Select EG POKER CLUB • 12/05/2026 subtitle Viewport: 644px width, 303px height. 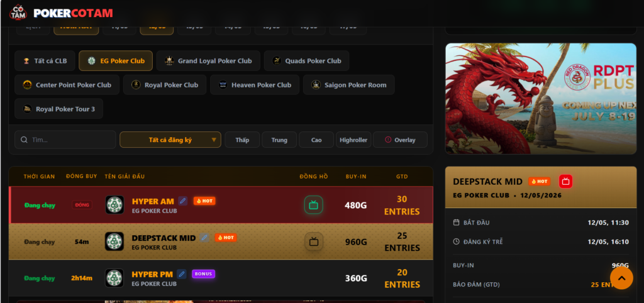[508, 196]
